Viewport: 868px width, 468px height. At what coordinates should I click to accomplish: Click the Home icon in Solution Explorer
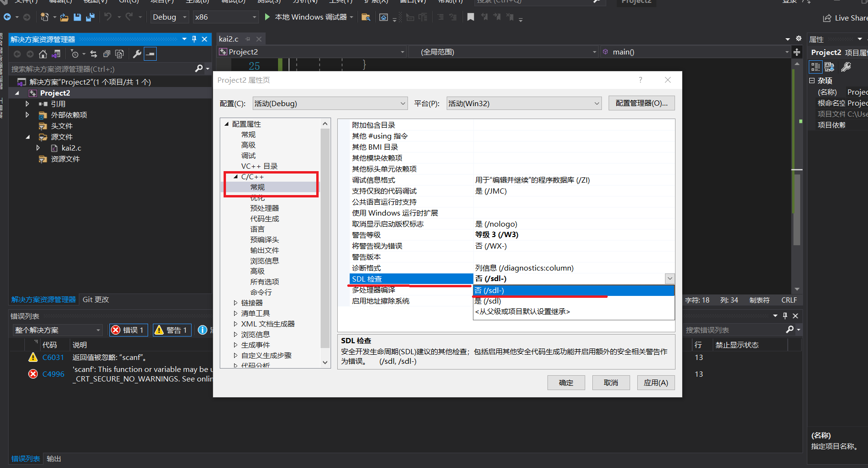43,54
